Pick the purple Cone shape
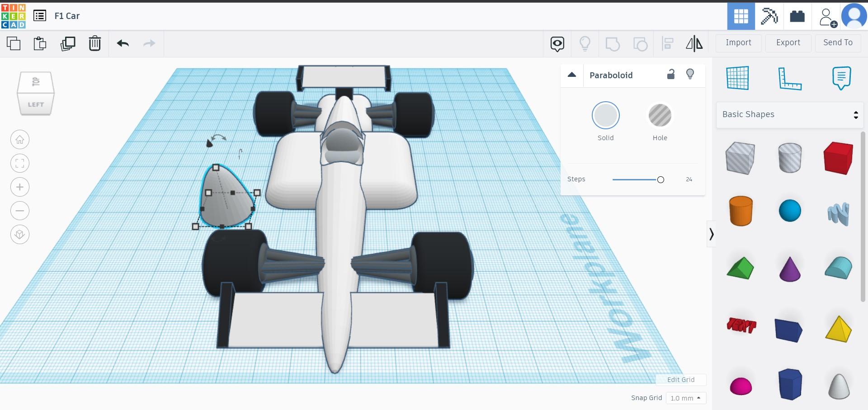The height and width of the screenshot is (410, 868). pos(790,269)
